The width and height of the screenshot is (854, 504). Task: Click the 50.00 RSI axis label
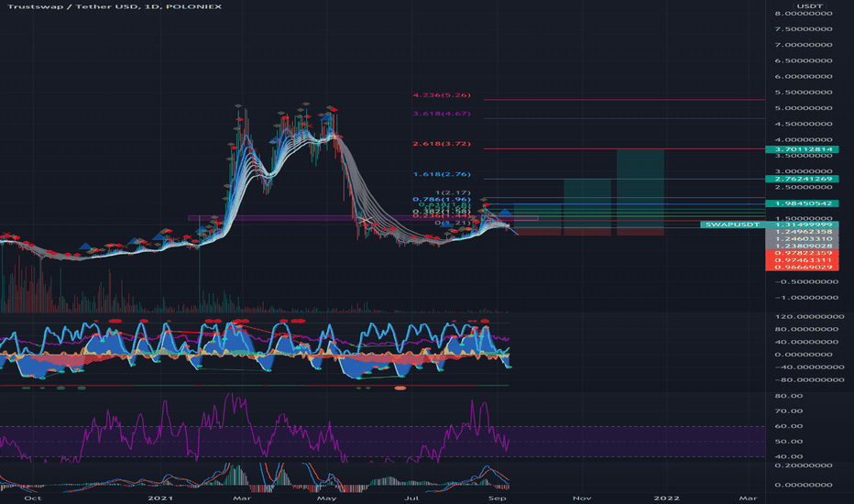tap(789, 442)
